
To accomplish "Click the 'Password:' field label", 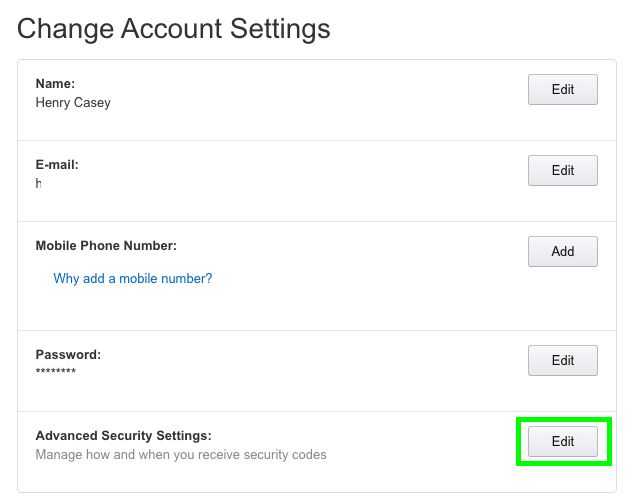I will pos(68,355).
